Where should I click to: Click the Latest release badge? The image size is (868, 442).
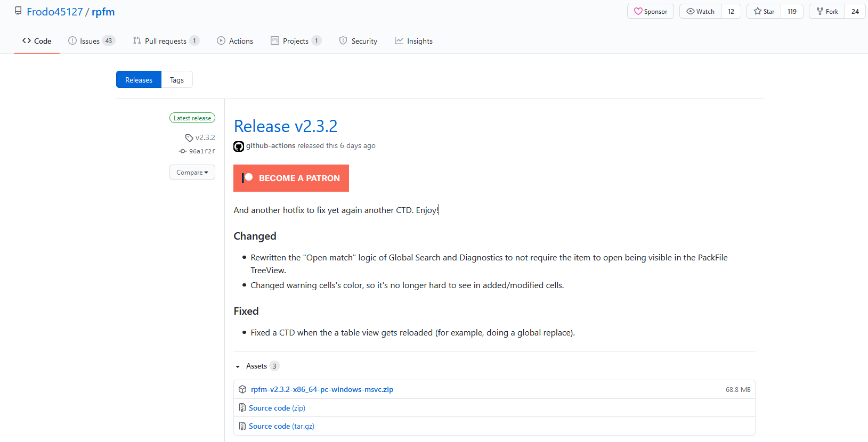point(192,118)
